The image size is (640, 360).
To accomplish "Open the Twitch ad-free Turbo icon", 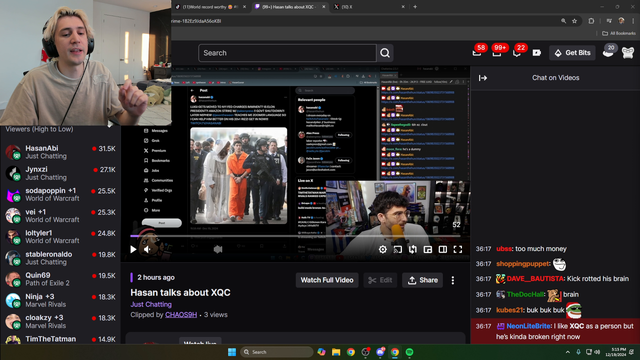I will (x=537, y=53).
